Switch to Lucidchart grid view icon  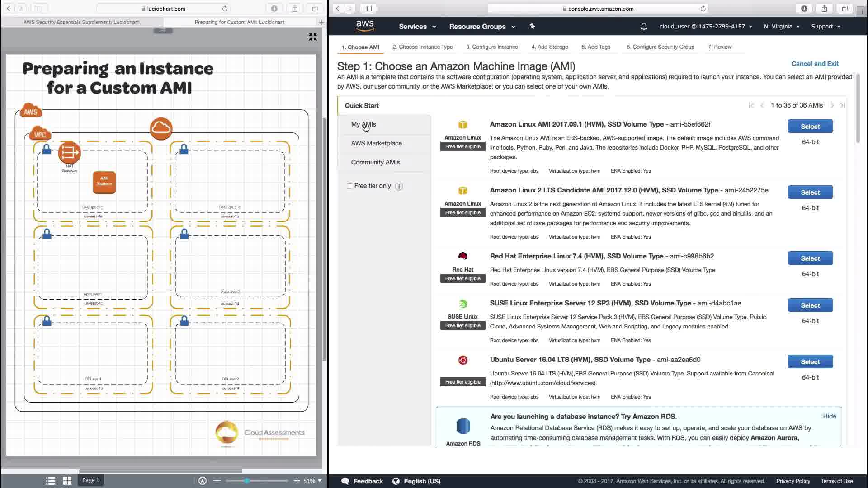pos(67,481)
